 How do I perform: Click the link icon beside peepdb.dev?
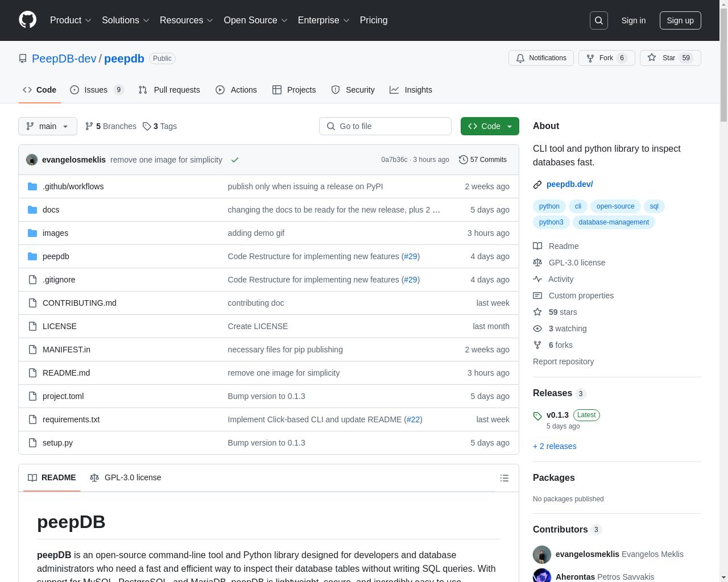coord(537,185)
